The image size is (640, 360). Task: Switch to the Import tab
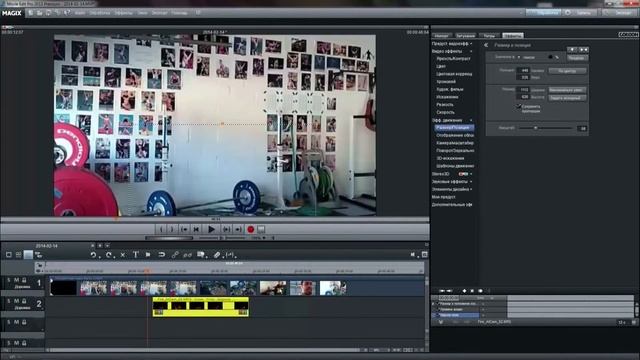click(x=441, y=36)
